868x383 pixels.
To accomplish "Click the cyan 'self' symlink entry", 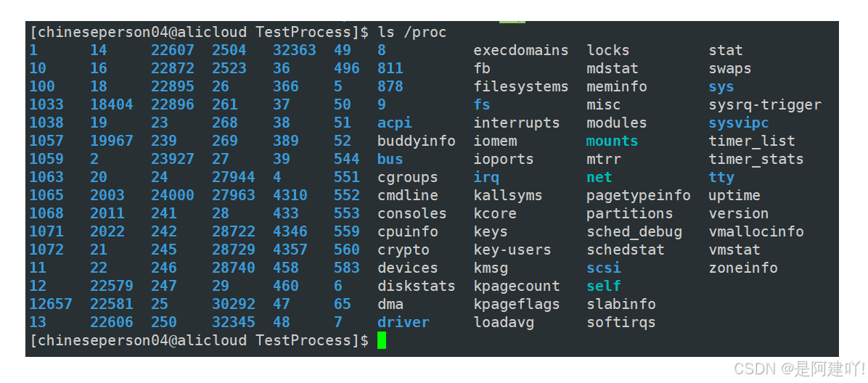I will tap(603, 286).
